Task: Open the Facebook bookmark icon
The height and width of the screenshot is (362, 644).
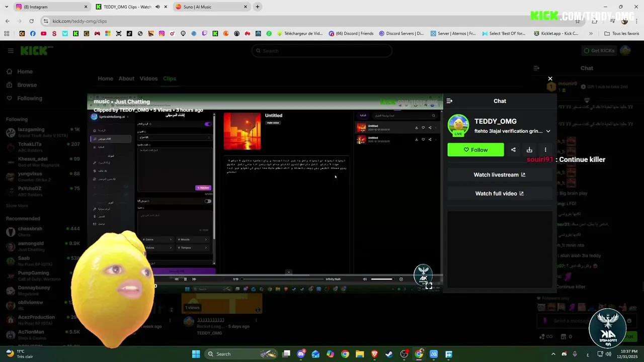Action: click(x=33, y=34)
